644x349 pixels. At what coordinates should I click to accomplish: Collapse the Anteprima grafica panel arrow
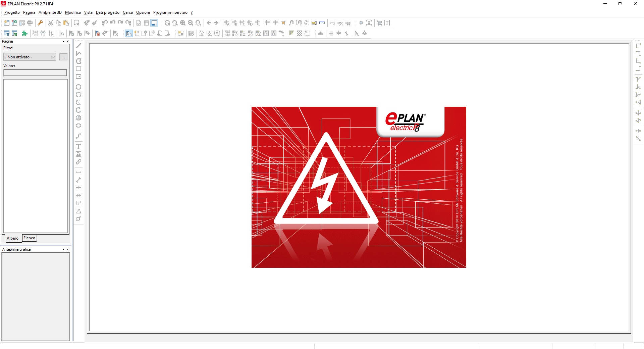click(x=63, y=250)
